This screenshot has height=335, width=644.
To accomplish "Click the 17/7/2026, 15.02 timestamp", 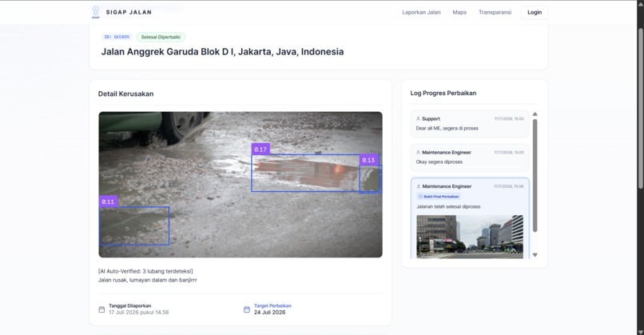I will pyautogui.click(x=508, y=119).
